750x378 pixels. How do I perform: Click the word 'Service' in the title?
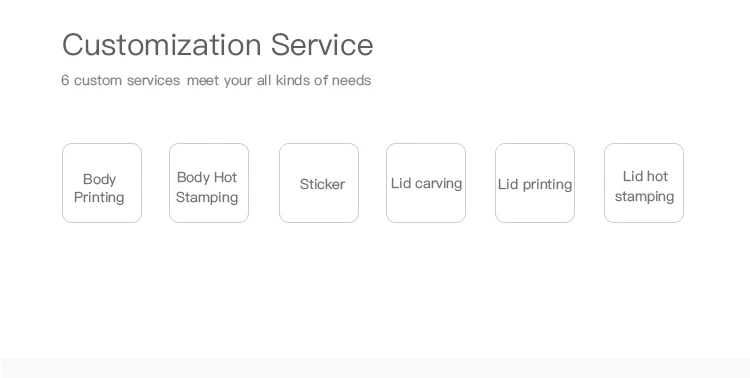tap(322, 44)
